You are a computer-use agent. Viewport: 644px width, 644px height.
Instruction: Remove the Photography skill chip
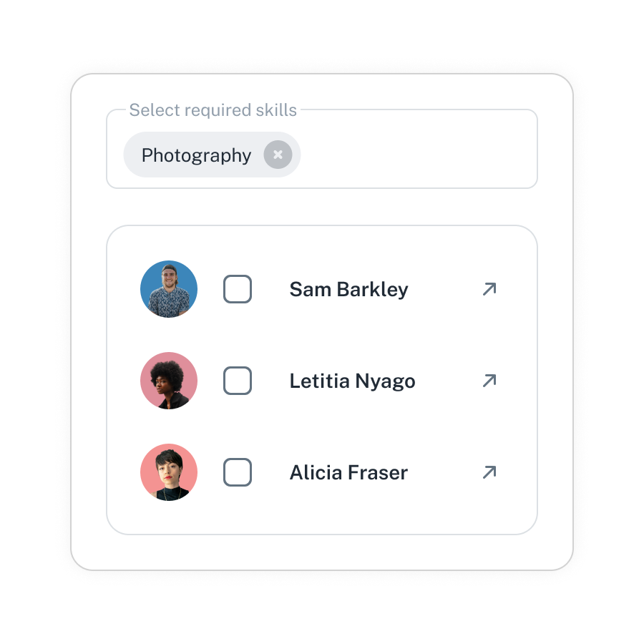tap(278, 155)
